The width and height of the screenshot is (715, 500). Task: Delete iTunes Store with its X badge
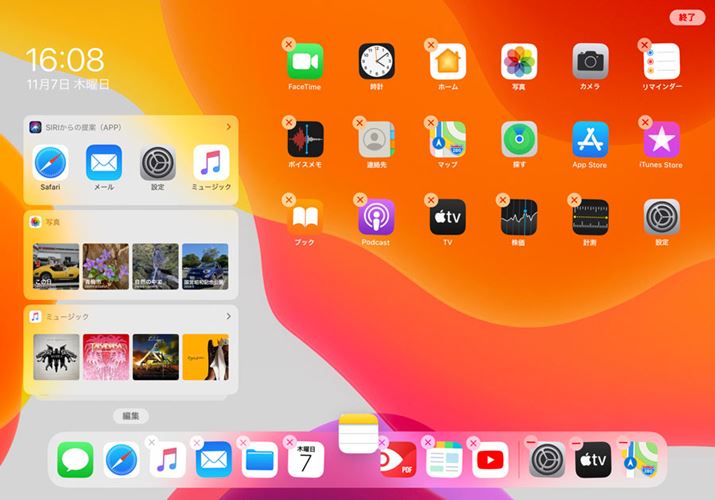[645, 122]
